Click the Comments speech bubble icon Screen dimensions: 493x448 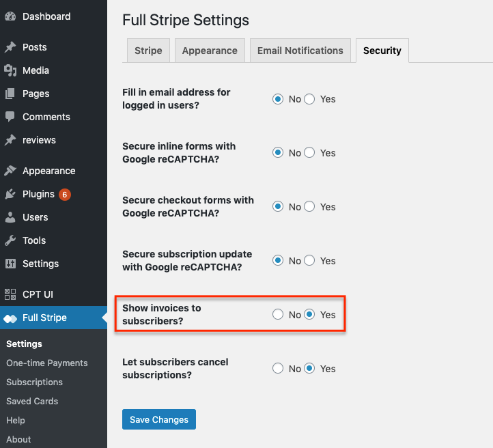[10, 117]
